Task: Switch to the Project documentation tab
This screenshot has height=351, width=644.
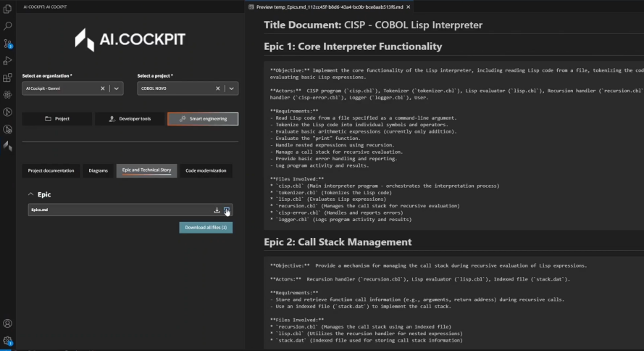Action: (x=51, y=171)
